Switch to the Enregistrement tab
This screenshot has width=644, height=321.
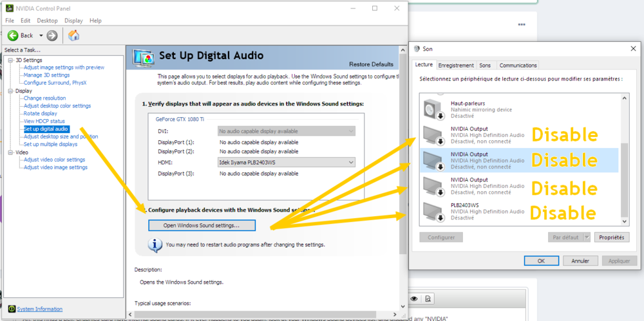[456, 65]
